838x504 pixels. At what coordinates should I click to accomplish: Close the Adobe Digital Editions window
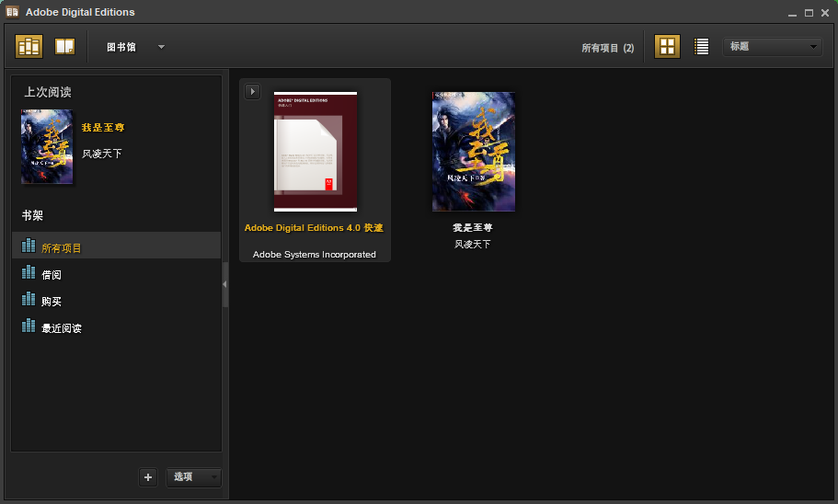pyautogui.click(x=825, y=13)
